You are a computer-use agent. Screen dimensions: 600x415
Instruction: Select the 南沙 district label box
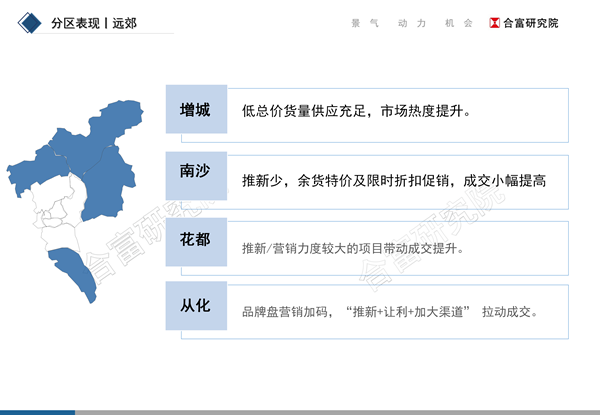pos(196,176)
